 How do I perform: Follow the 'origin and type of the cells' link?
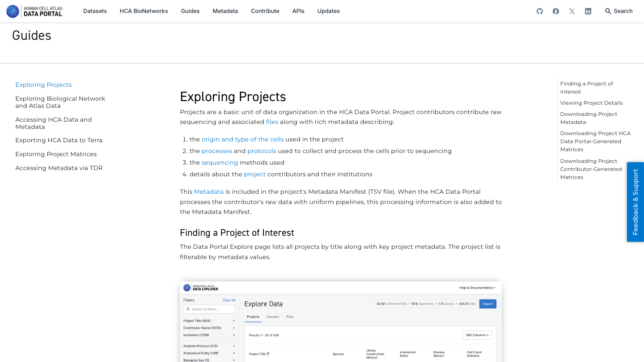click(x=242, y=139)
